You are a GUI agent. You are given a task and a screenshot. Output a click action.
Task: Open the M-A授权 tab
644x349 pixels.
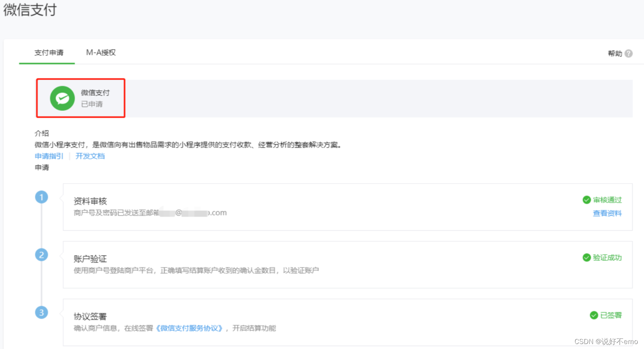(101, 53)
